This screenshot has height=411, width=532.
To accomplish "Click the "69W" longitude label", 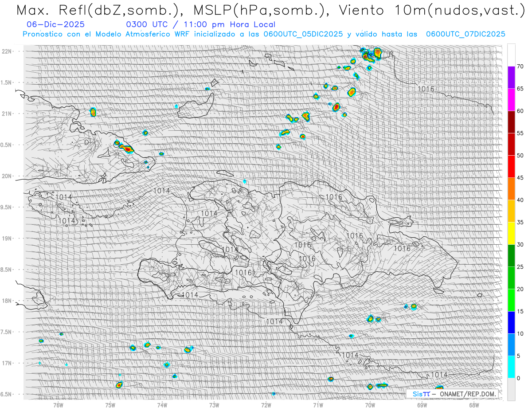I will [x=422, y=404].
